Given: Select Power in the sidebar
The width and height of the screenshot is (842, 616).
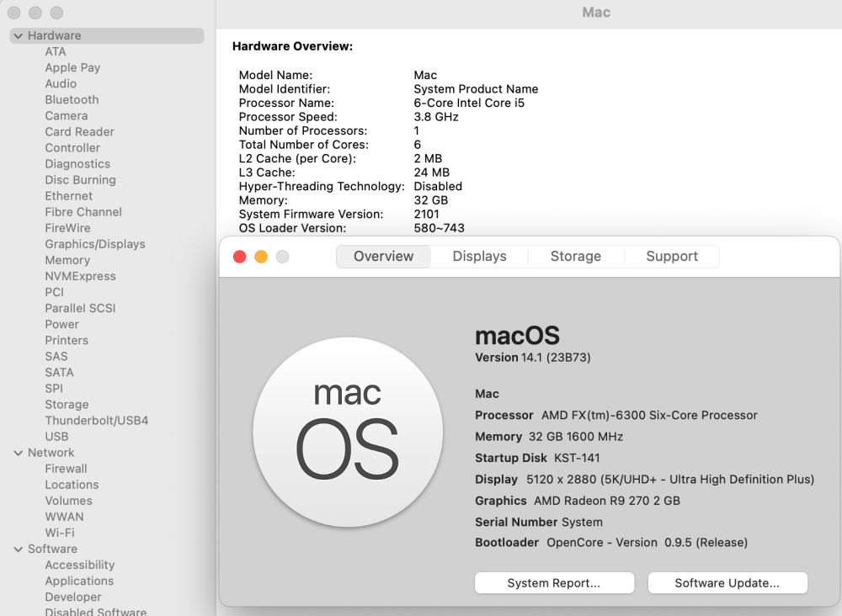Looking at the screenshot, I should click(x=61, y=325).
